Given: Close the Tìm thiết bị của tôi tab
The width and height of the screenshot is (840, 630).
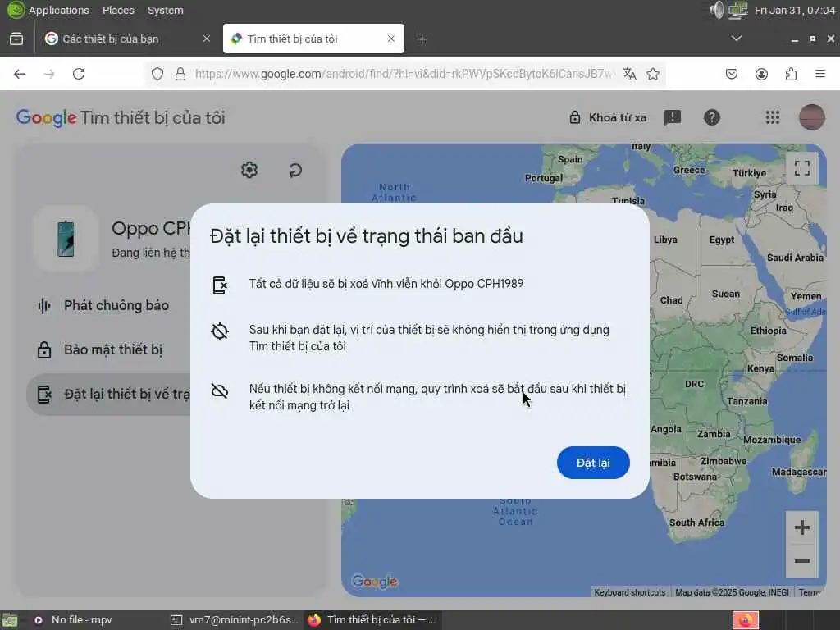Looking at the screenshot, I should pyautogui.click(x=391, y=39).
